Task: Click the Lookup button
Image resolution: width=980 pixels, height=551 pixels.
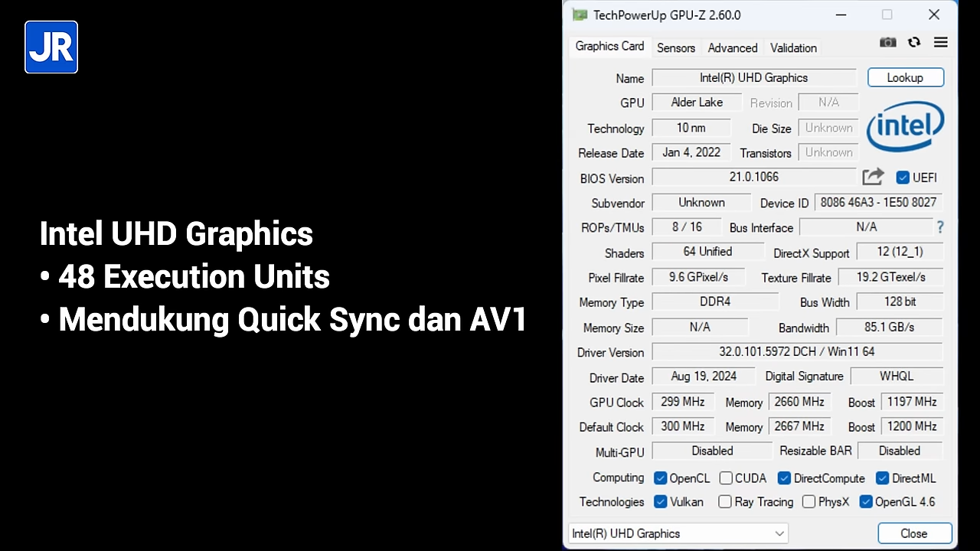Action: 905,77
